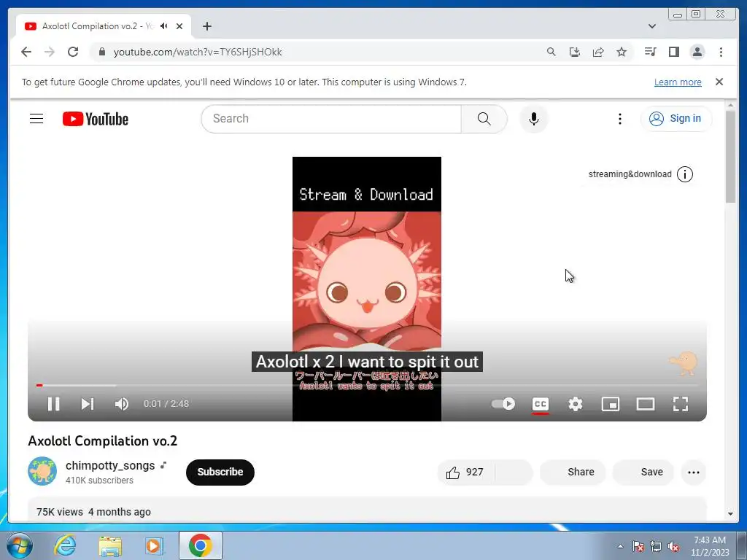Search with your voice microphone
This screenshot has height=560, width=747.
[x=533, y=119]
